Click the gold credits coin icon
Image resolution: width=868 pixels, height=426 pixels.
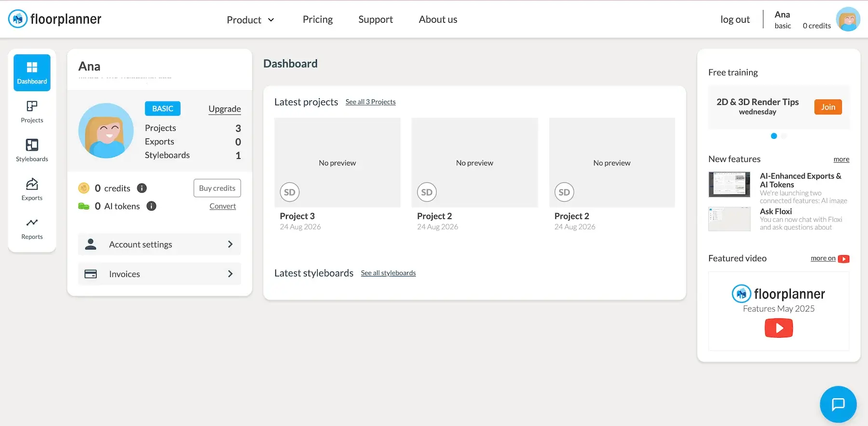click(x=84, y=188)
